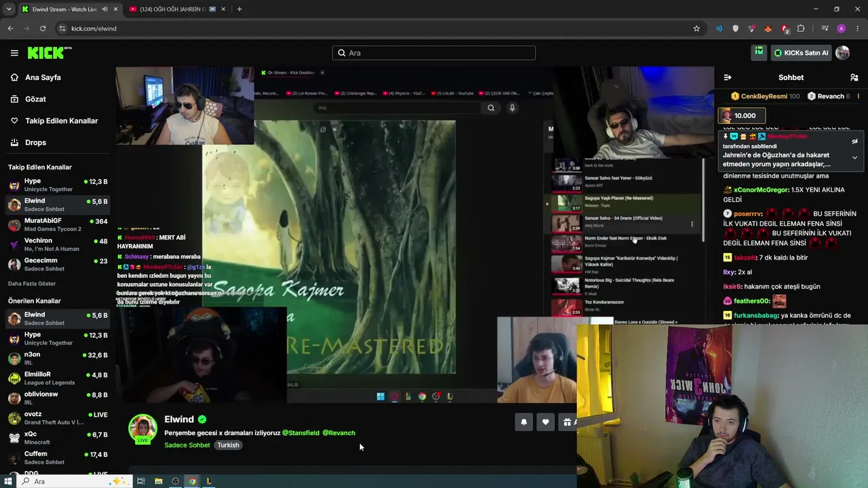
Task: Click the shield extension icon
Action: pos(736,28)
